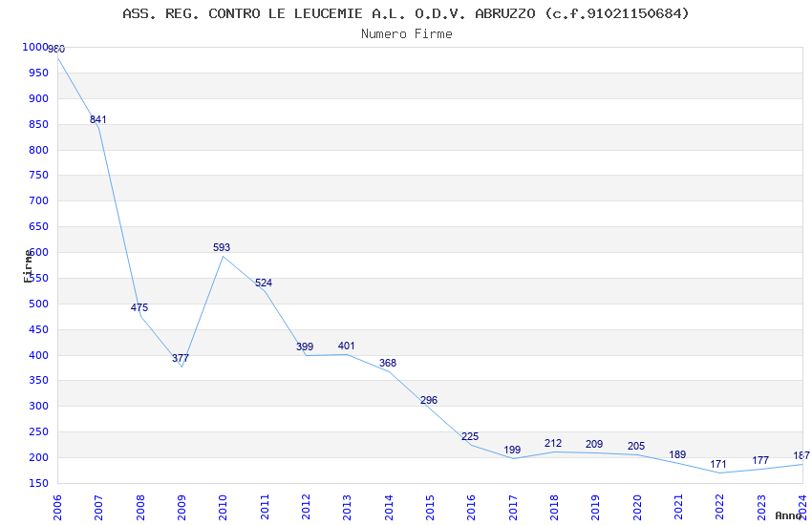Click x-axis year label 2006

(x=57, y=508)
